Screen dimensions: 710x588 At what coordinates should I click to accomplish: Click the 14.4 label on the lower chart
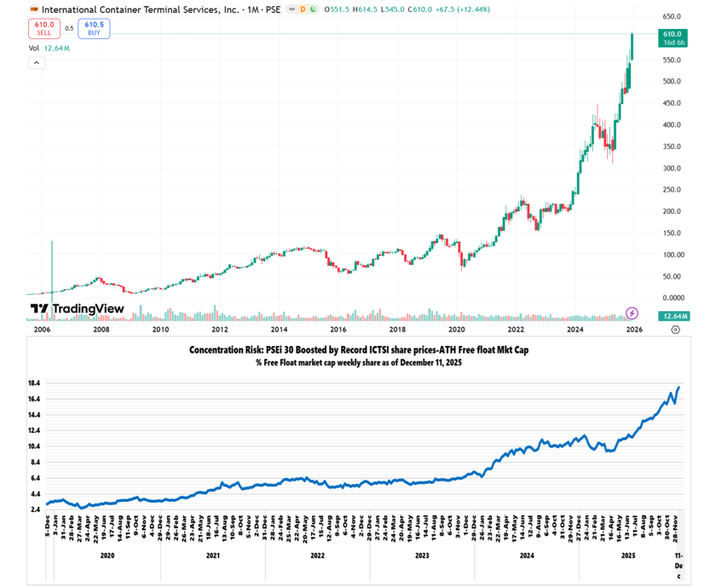click(34, 415)
